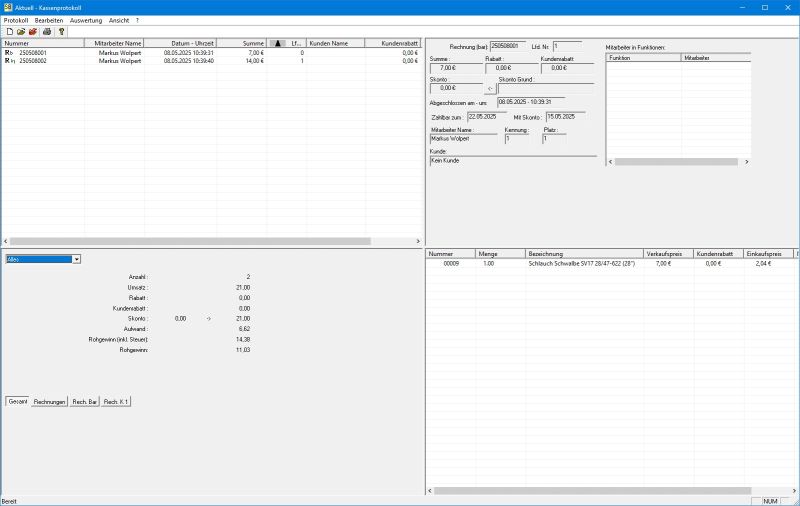Click the Mit Skonto 15.05.2025 field
Viewport: 800px width, 506px height.
tap(565, 117)
